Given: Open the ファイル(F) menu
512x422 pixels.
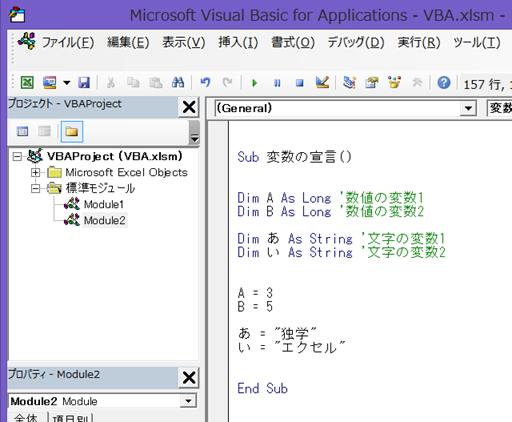Looking at the screenshot, I should coord(68,42).
